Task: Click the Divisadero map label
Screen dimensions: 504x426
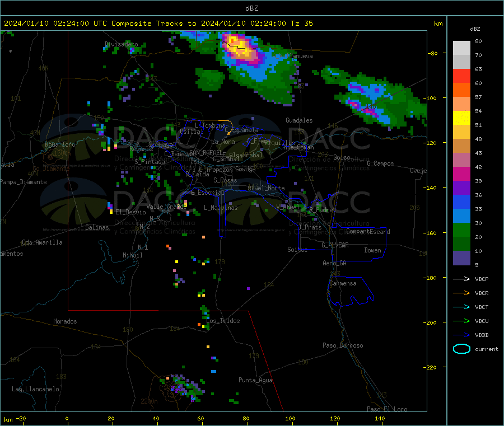Action: [x=122, y=44]
